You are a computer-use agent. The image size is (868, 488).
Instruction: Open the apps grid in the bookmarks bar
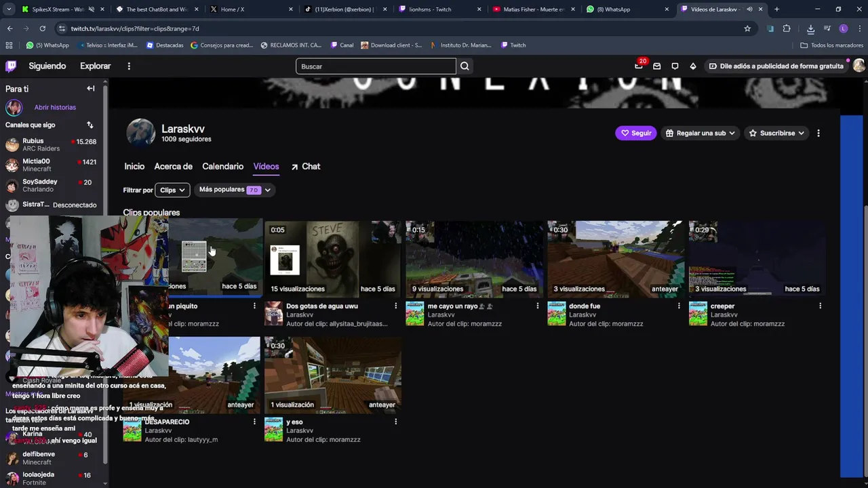tap(9, 45)
